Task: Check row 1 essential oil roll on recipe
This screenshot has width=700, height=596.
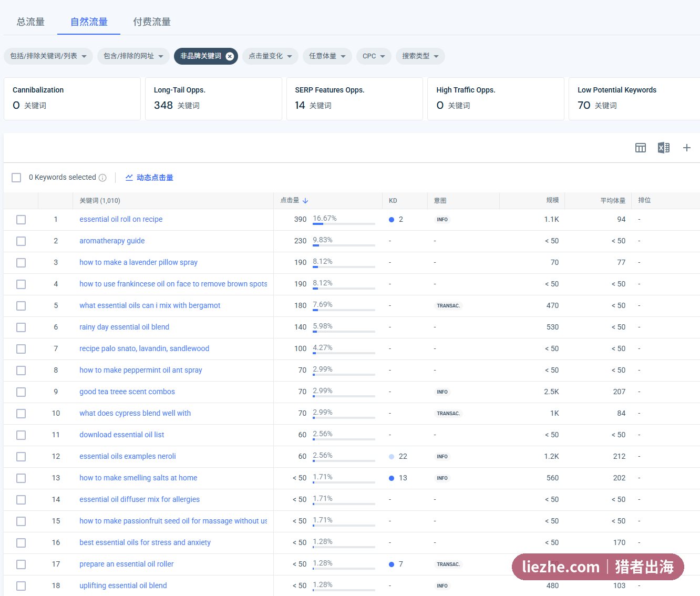Action: [21, 220]
